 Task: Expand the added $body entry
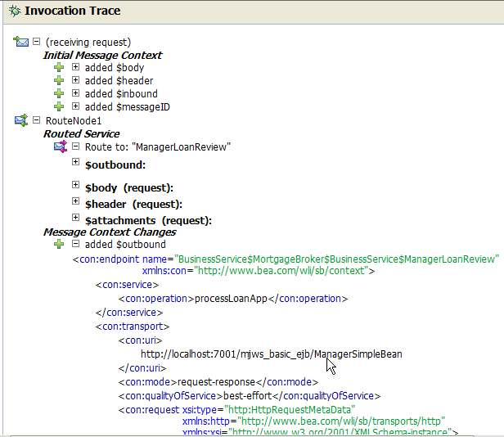(75, 67)
